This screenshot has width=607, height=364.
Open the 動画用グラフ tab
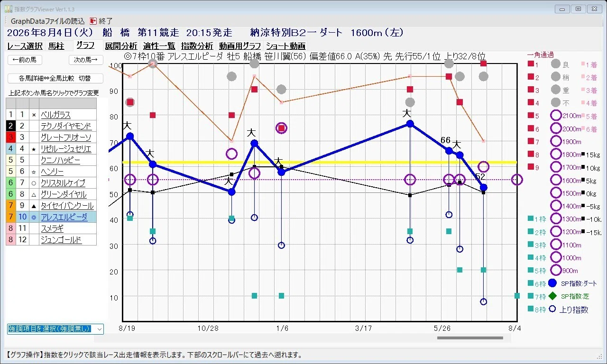[x=239, y=46]
